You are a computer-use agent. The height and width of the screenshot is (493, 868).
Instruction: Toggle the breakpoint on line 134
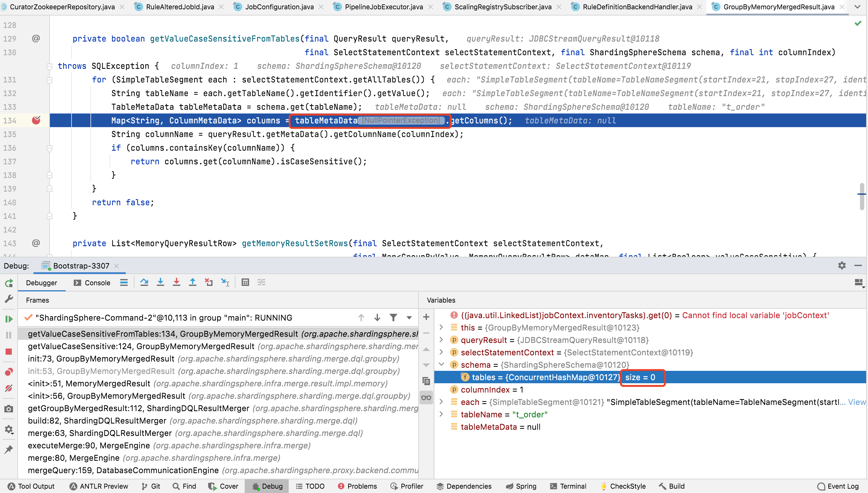(x=36, y=120)
